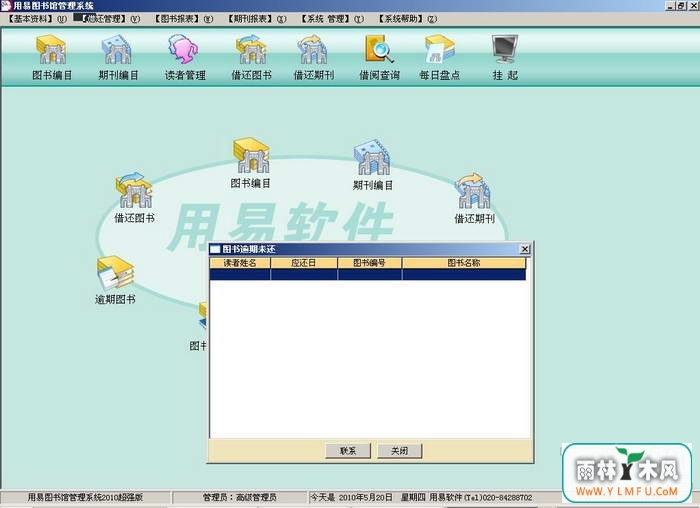Close the 图书逾期未还 dialog with X
This screenshot has width=700, height=508.
coord(525,249)
